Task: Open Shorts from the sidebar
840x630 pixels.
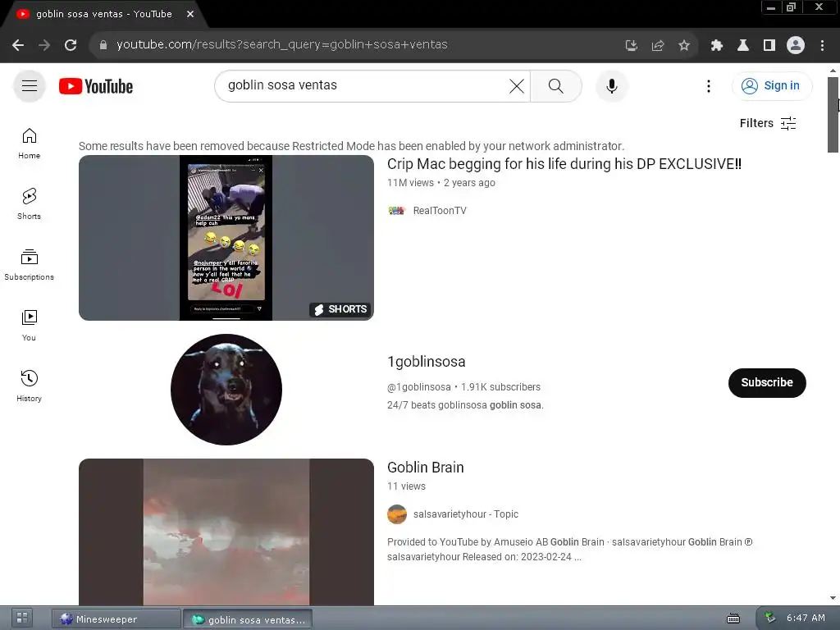Action: click(x=29, y=204)
